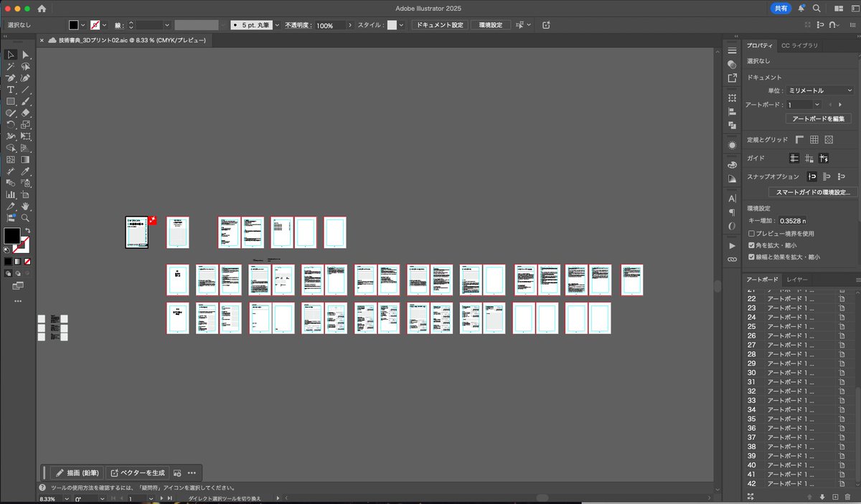Image resolution: width=861 pixels, height=504 pixels.
Task: Select the Rectangle tool
Action: tap(11, 101)
